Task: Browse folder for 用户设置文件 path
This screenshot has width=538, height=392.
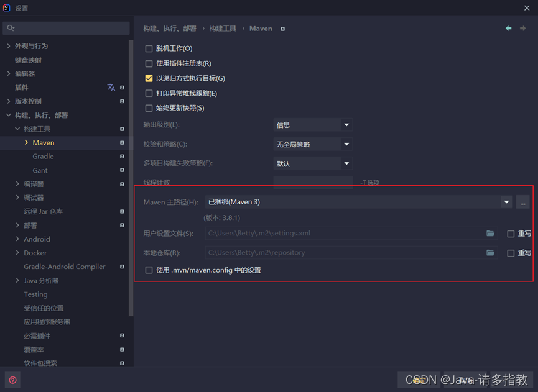Action: click(x=490, y=234)
